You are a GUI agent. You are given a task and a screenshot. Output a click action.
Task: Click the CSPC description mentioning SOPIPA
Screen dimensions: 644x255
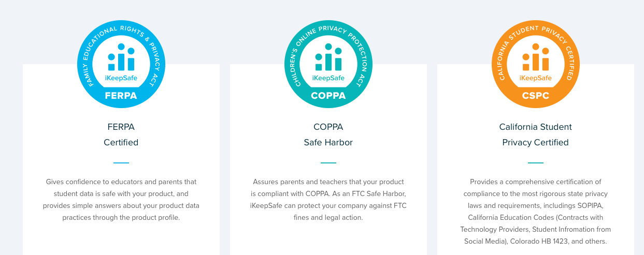pos(536,212)
